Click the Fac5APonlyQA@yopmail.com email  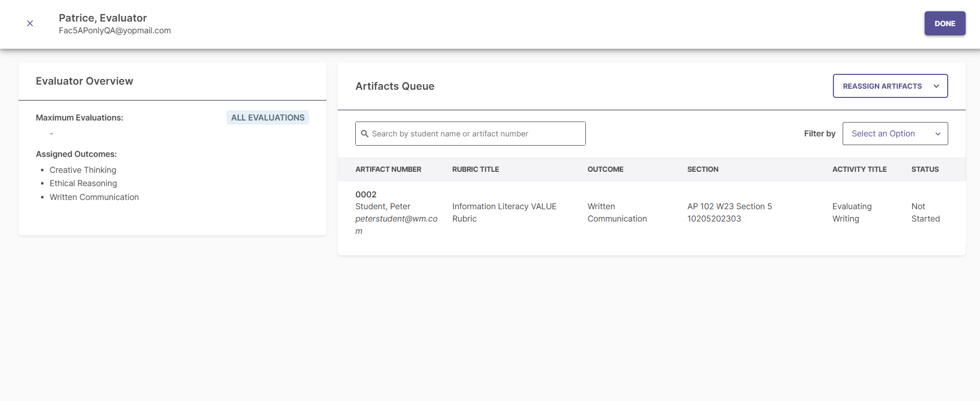[x=115, y=30]
